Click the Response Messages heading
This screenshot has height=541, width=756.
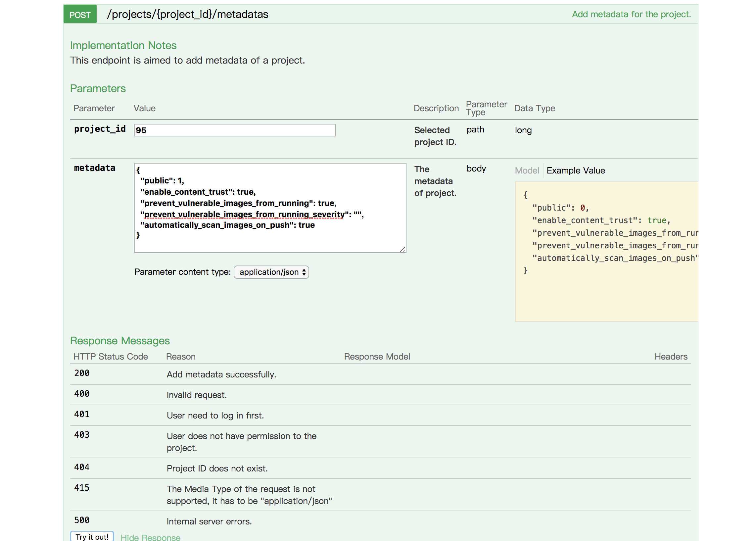119,340
